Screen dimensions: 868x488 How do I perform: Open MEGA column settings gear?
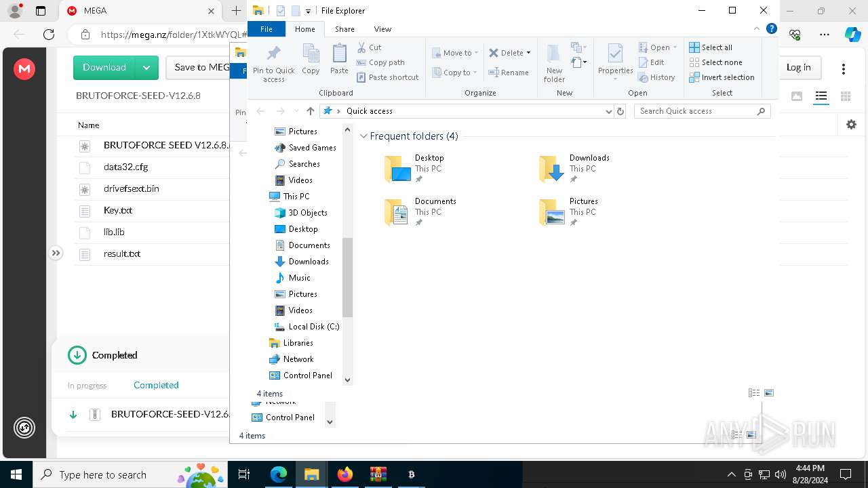click(x=851, y=125)
